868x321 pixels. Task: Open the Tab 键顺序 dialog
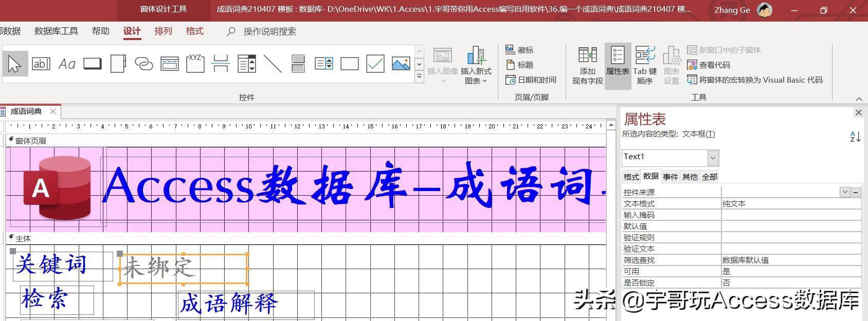point(645,66)
